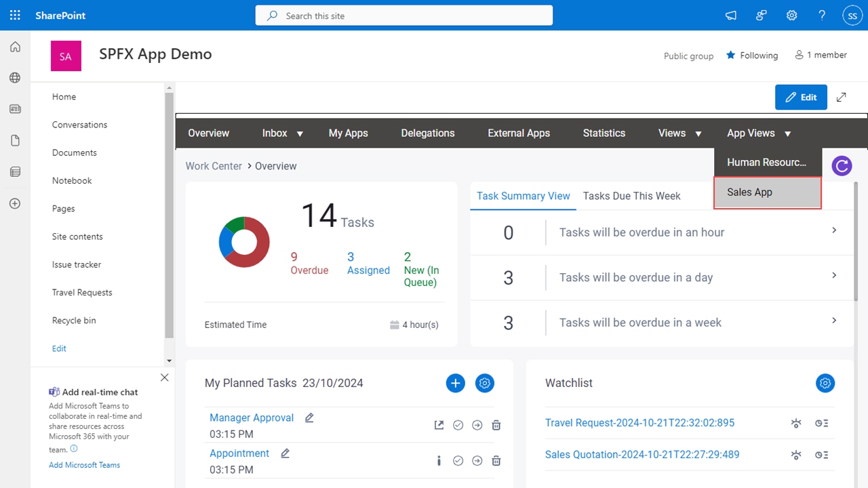868x488 pixels.
Task: Open the My files page icon in left rail
Action: tap(15, 140)
